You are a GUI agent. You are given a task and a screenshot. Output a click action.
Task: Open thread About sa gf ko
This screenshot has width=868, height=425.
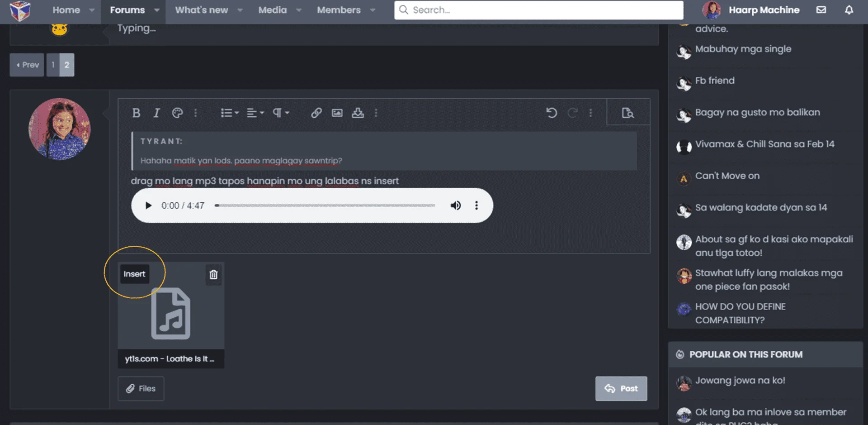774,246
